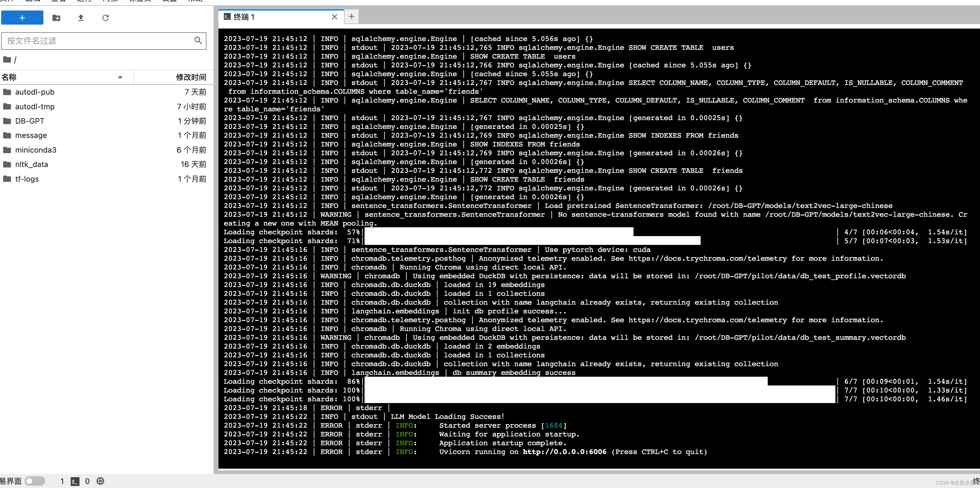Sort by the 修改时间 column header
This screenshot has width=980, height=488.
pos(191,77)
